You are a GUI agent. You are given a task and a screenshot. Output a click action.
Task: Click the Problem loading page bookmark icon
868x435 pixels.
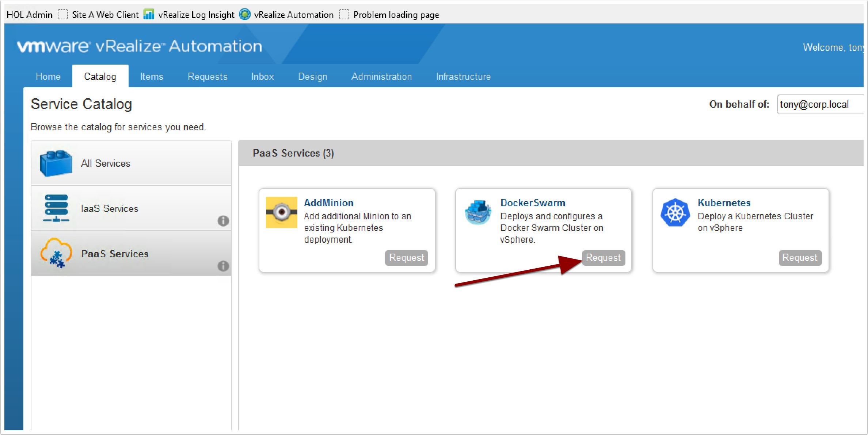344,15
